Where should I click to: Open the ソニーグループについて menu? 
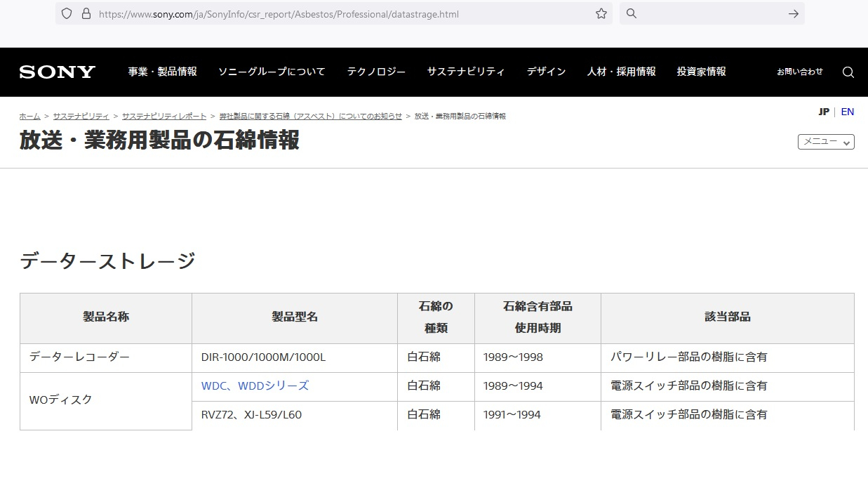272,72
